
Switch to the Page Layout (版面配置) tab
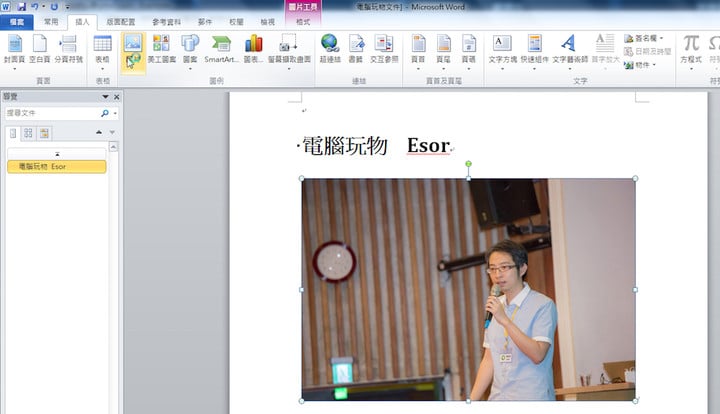pos(121,22)
